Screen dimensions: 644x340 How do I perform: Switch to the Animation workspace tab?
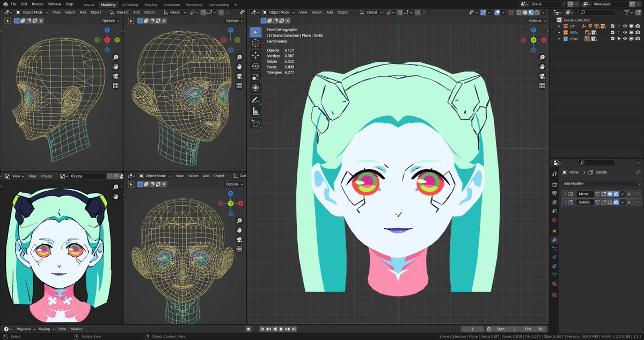click(171, 5)
